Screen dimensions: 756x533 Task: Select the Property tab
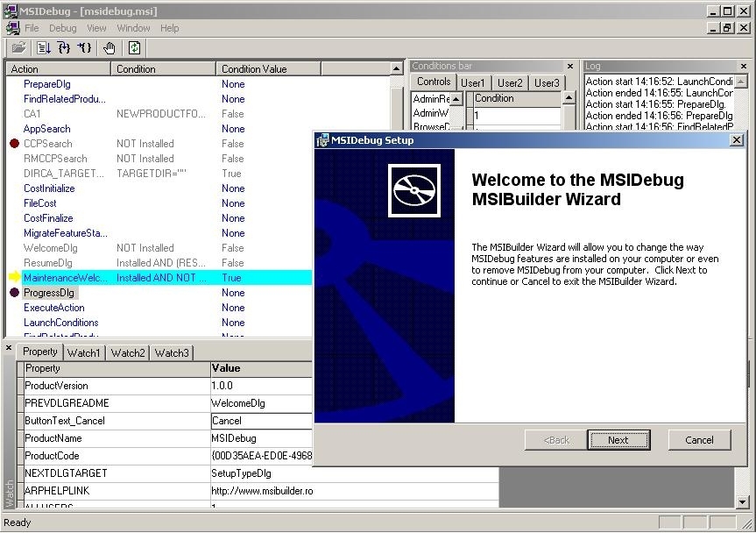40,352
